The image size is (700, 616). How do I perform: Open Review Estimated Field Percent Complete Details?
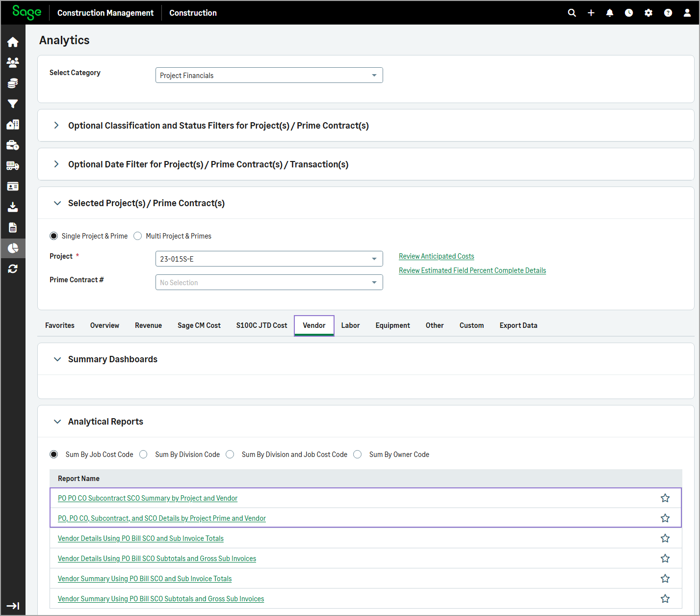472,270
